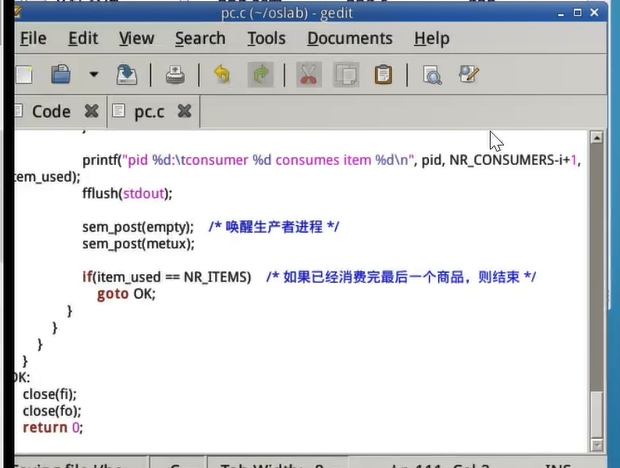Create a new document with toolbar icon
This screenshot has width=620, height=468.
25,74
